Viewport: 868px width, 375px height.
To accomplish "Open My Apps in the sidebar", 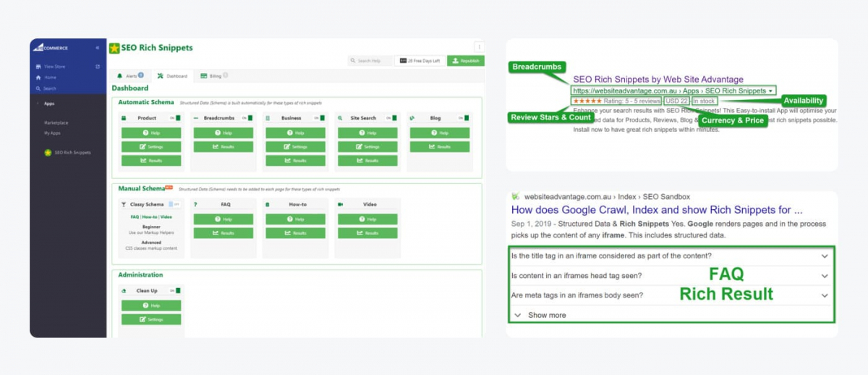I will pos(52,133).
